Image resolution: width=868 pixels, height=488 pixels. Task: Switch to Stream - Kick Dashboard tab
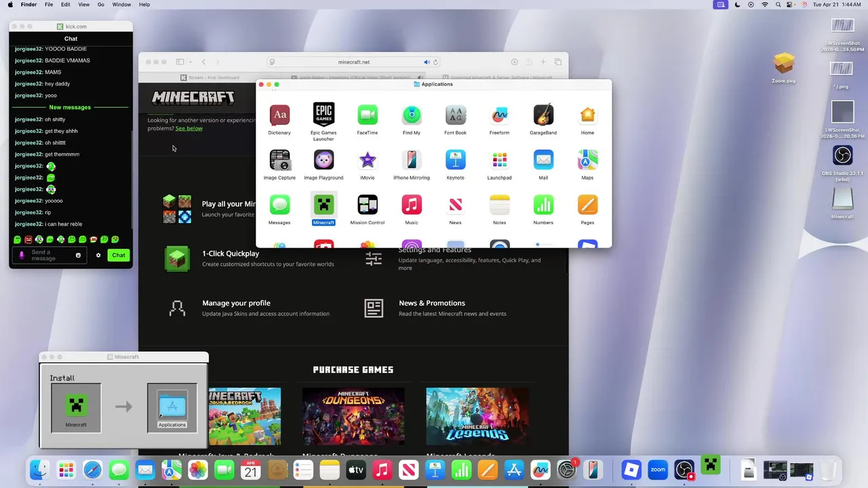tap(210, 77)
